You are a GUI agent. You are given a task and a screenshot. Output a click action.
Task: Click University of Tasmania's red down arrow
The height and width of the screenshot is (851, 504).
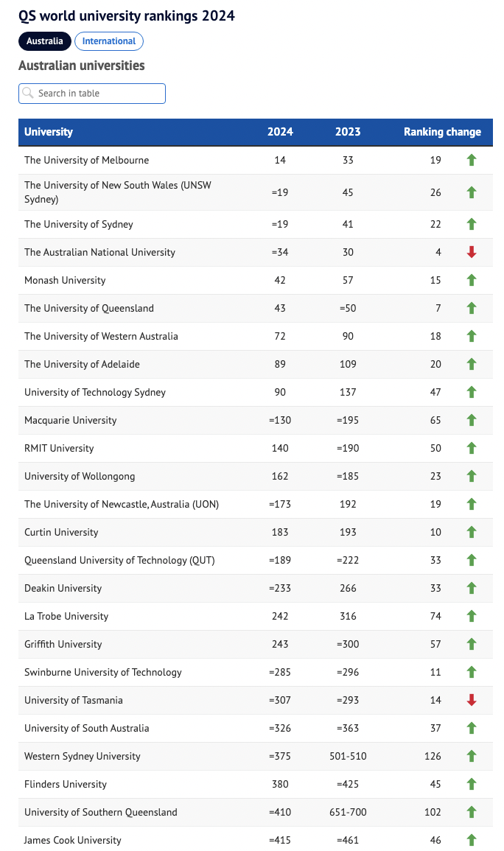[472, 700]
